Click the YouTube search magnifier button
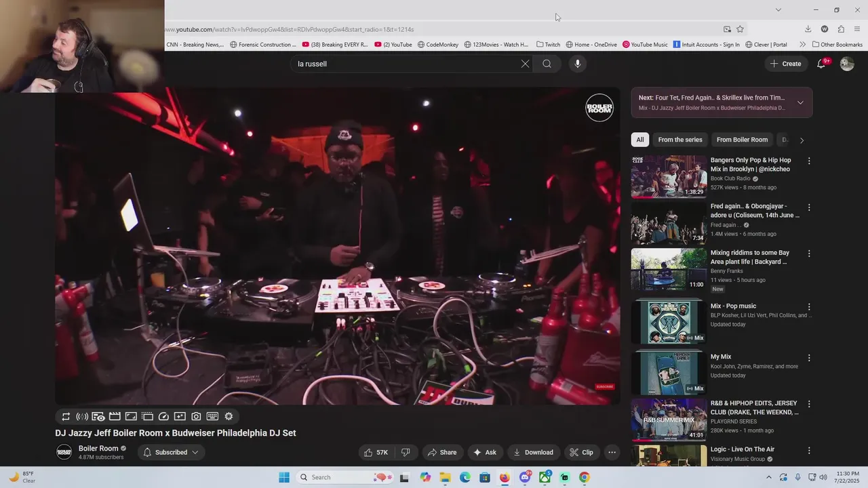 click(x=547, y=64)
